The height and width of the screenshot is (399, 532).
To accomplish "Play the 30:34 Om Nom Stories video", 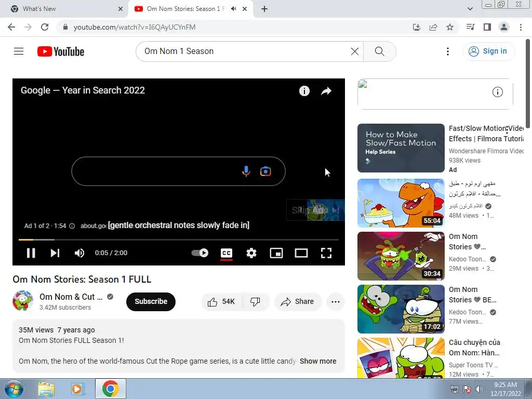I will pyautogui.click(x=401, y=256).
